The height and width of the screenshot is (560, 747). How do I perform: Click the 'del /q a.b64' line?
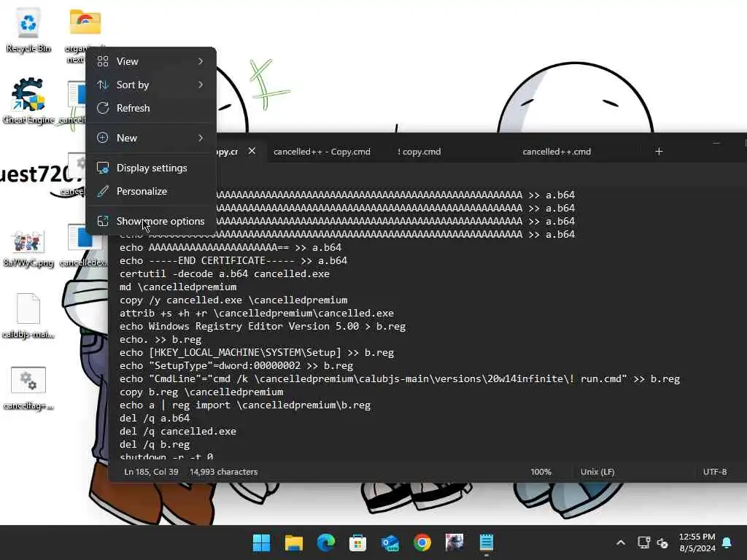tap(155, 418)
